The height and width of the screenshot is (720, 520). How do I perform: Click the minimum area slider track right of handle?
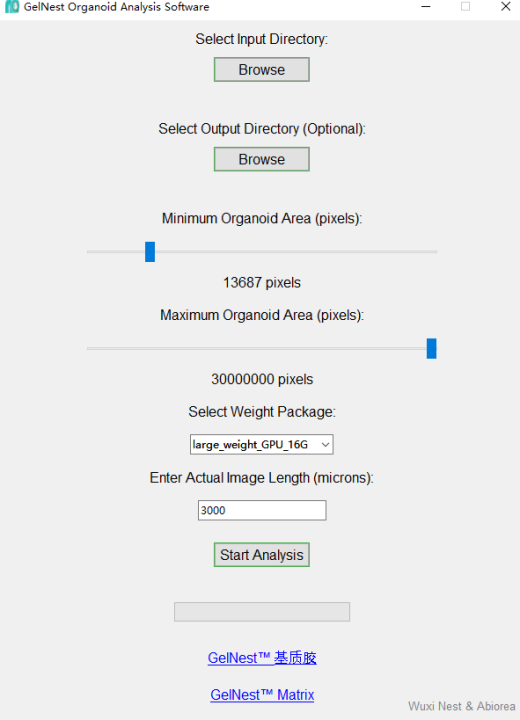(296, 252)
